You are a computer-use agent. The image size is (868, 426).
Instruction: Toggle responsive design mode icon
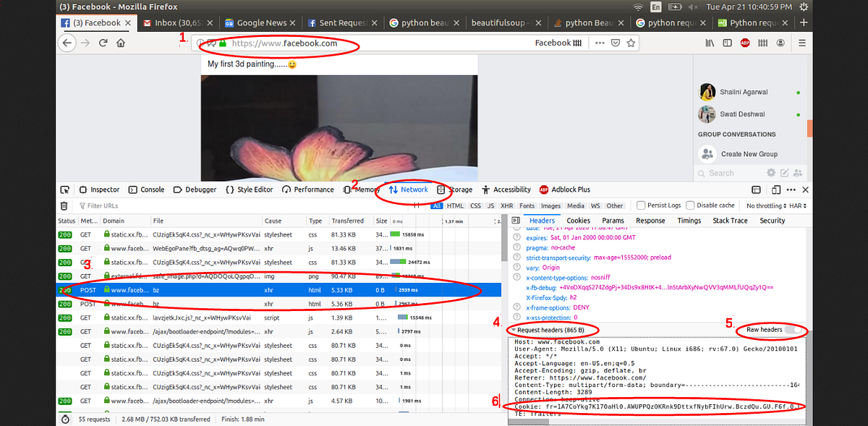click(775, 189)
